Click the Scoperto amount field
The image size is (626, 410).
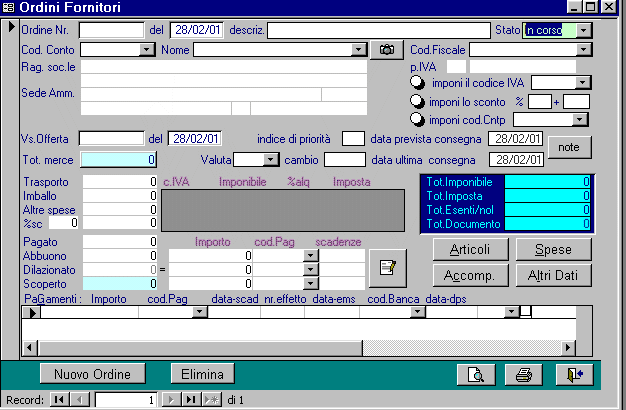pyautogui.click(x=120, y=283)
